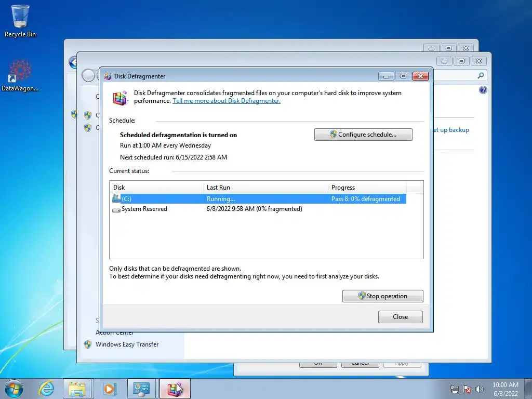Click the search magnifier icon in back window
532x399 pixels.
click(481, 75)
